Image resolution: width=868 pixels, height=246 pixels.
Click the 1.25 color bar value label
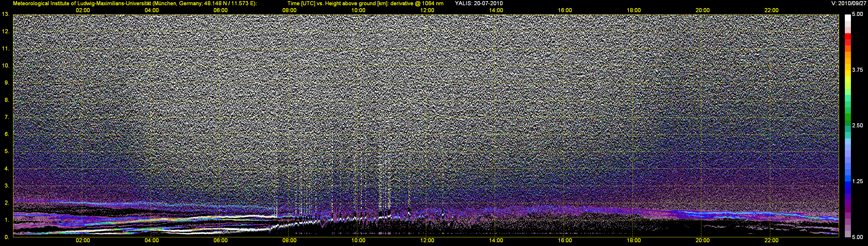click(x=857, y=181)
